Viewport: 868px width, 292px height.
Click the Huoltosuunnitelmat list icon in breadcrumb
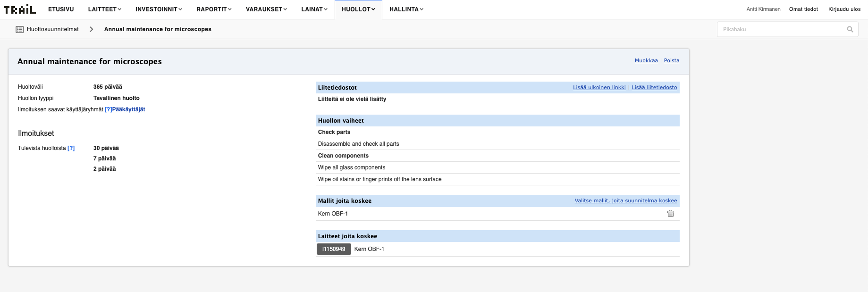20,29
